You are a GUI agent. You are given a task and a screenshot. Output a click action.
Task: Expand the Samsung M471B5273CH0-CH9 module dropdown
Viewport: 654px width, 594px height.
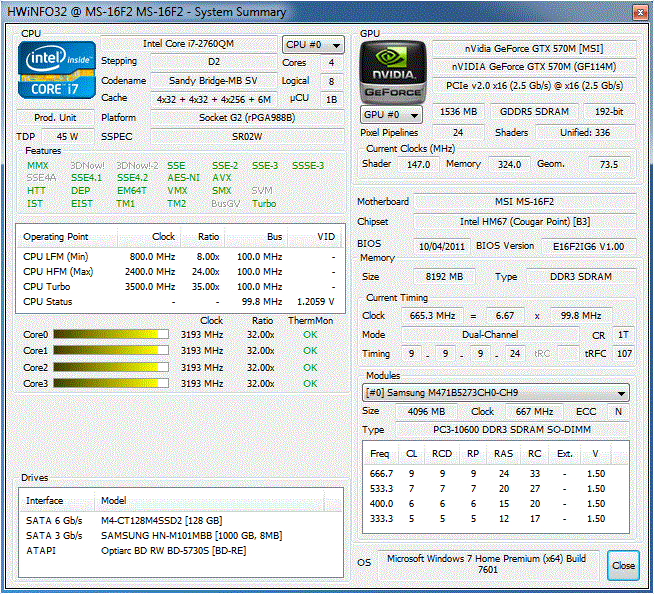pos(496,393)
